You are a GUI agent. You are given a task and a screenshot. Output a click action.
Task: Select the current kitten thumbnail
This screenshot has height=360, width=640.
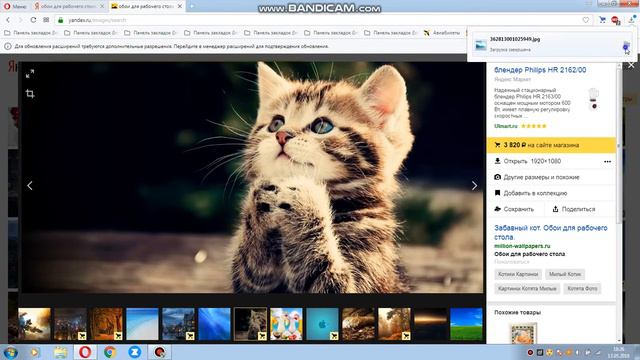(250, 324)
